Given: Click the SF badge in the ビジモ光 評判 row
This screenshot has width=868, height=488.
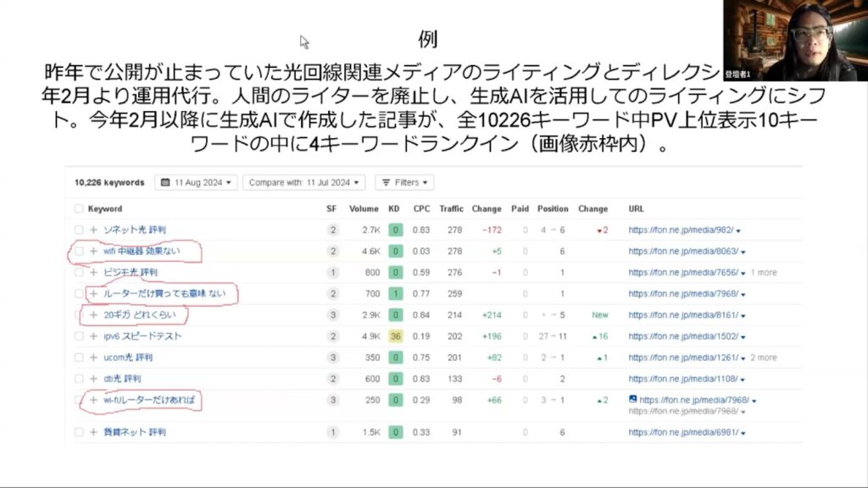Looking at the screenshot, I should tap(332, 273).
